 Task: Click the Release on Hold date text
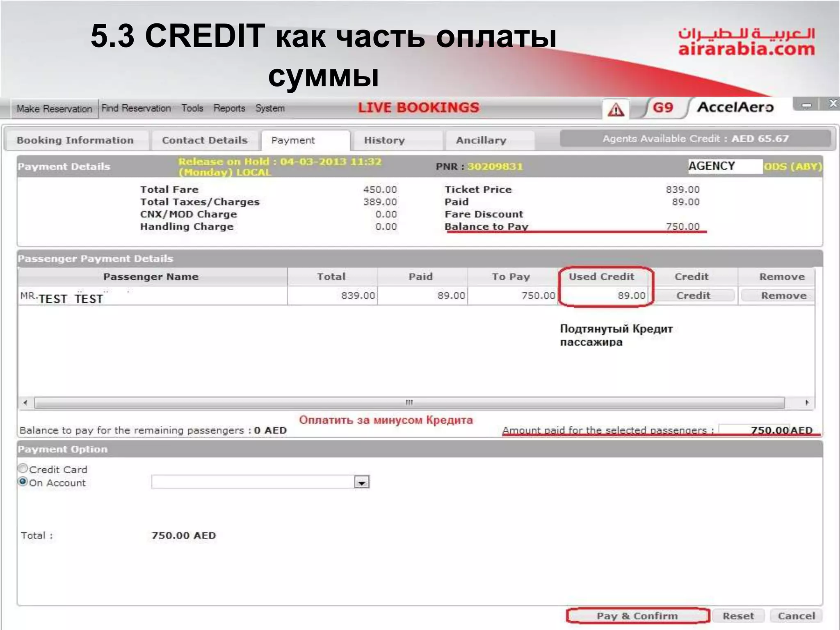280,167
